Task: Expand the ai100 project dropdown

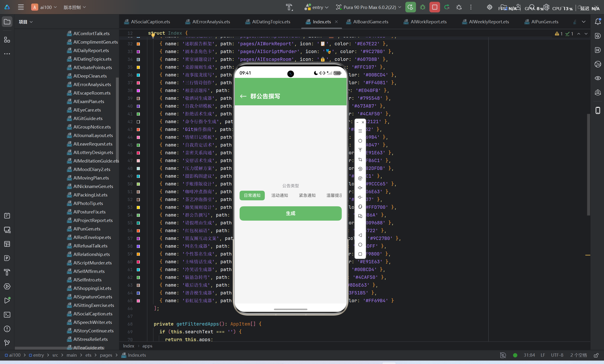Action: click(44, 7)
